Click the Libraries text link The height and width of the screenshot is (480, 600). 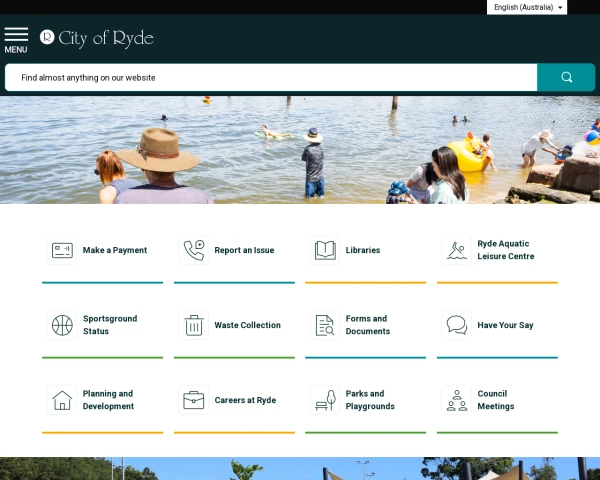coord(363,250)
